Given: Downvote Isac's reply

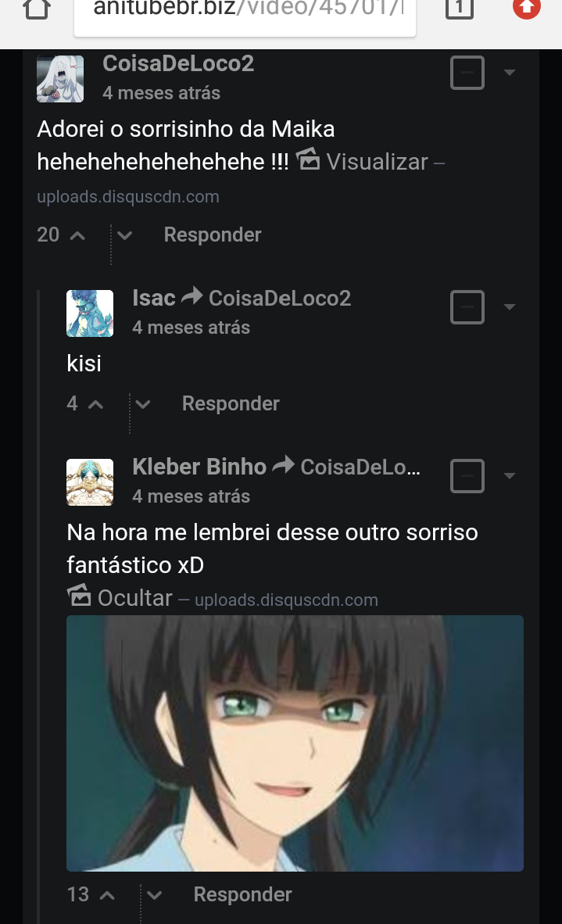Looking at the screenshot, I should (x=142, y=404).
